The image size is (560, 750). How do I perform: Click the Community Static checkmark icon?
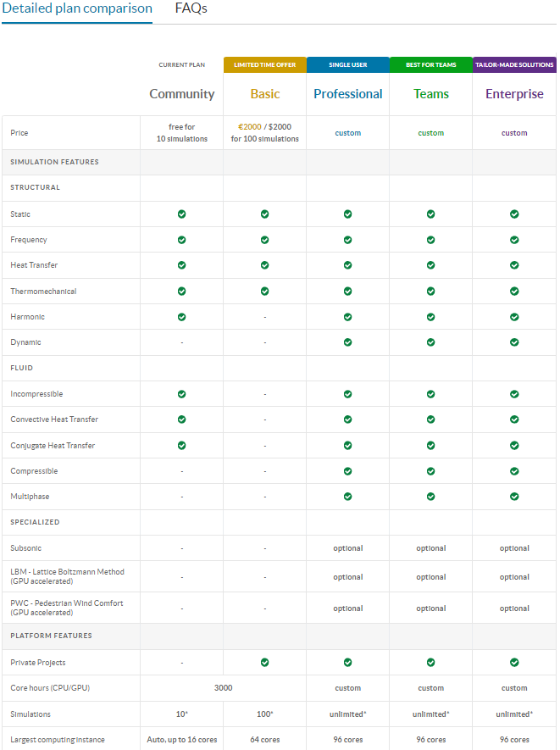click(182, 214)
